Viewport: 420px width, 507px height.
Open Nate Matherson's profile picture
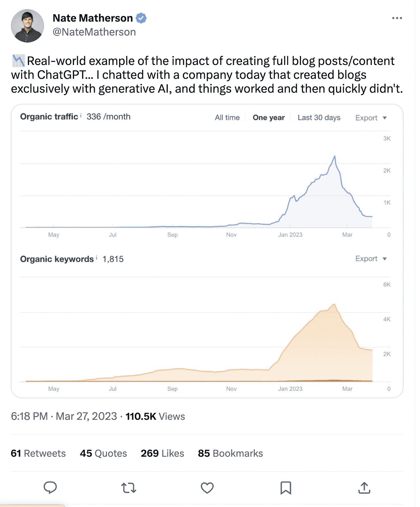pyautogui.click(x=28, y=26)
